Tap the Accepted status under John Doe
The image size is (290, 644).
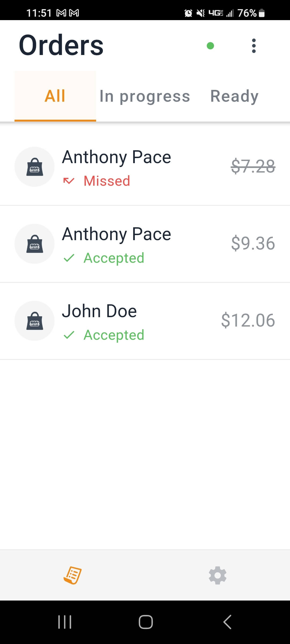114,335
